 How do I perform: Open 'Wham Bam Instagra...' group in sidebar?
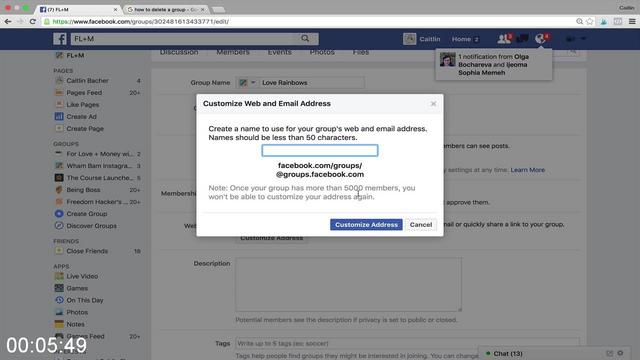99,166
